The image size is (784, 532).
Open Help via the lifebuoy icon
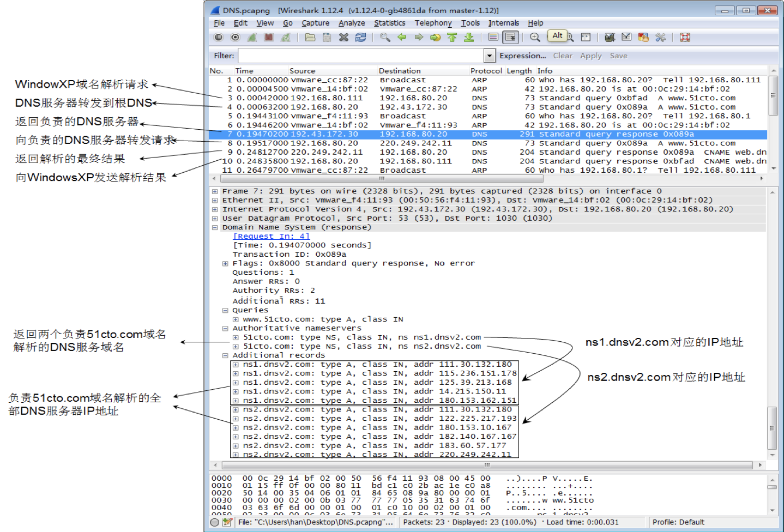pos(685,38)
